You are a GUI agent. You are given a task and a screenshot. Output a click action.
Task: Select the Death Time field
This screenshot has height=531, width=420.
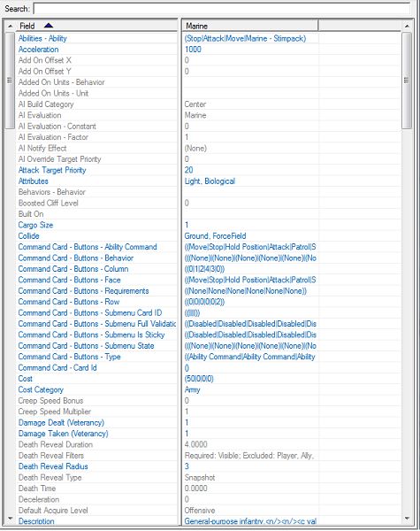coord(96,489)
